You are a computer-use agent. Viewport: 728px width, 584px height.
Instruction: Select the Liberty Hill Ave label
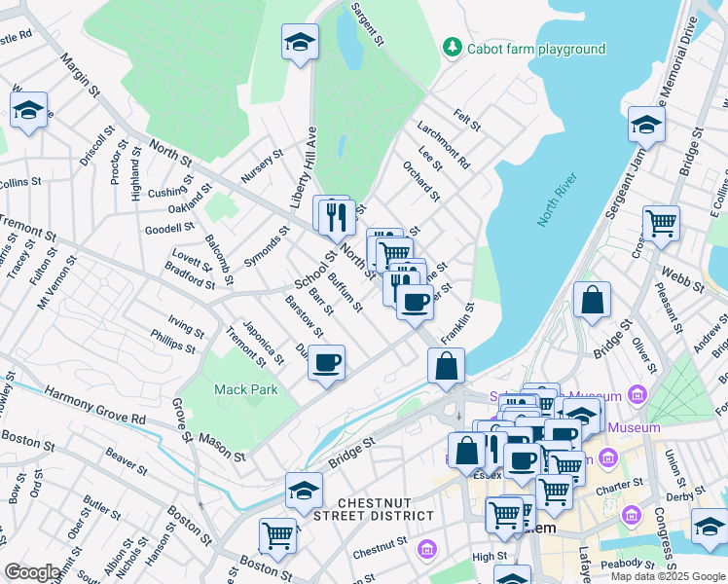click(304, 167)
